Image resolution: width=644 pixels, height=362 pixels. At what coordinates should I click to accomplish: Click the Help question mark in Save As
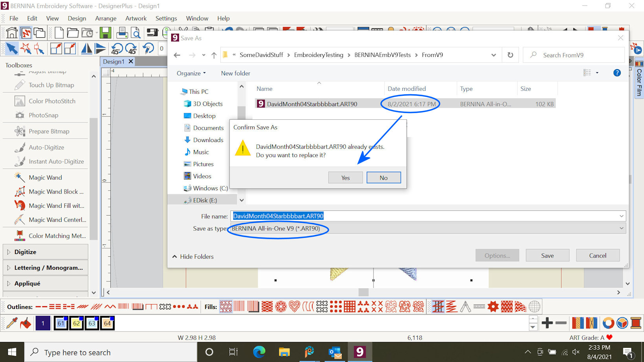click(617, 73)
